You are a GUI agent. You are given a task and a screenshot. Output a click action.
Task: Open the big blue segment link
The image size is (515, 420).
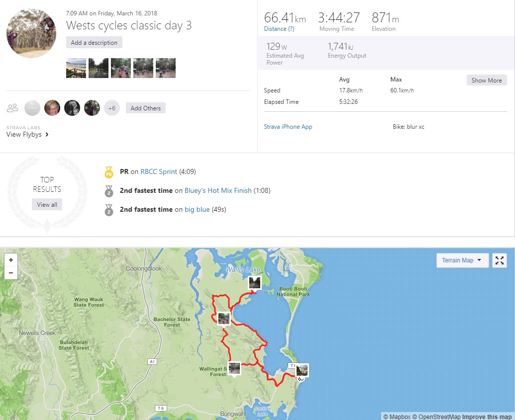[x=197, y=210]
